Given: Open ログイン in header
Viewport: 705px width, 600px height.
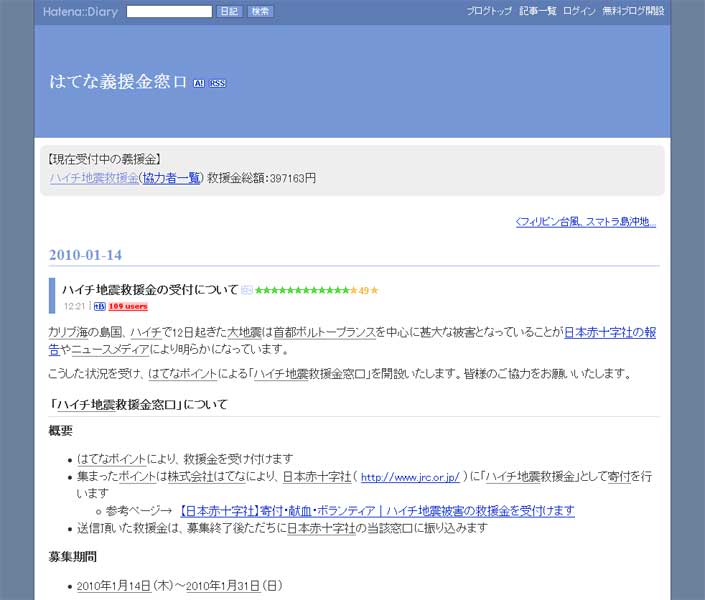Looking at the screenshot, I should pyautogui.click(x=579, y=11).
